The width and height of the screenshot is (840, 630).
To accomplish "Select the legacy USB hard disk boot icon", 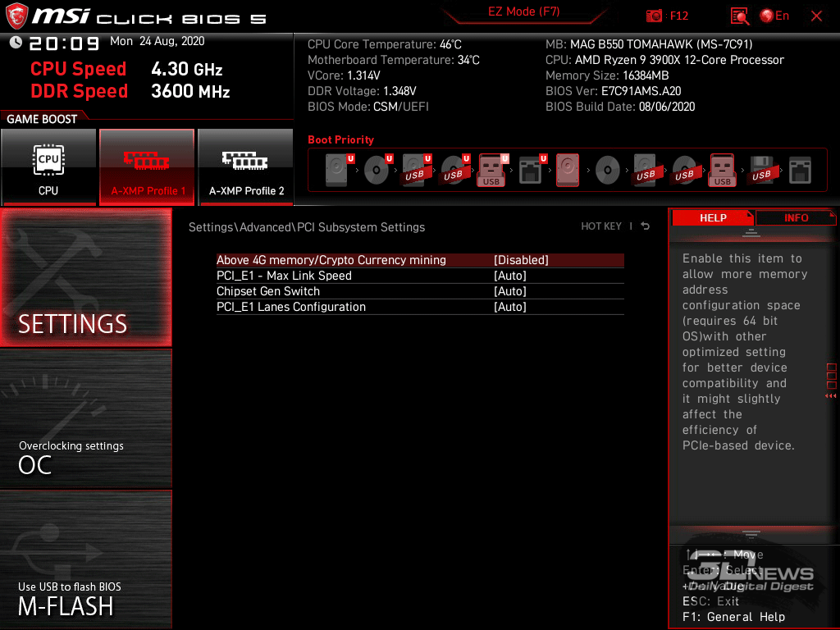I will pos(646,170).
